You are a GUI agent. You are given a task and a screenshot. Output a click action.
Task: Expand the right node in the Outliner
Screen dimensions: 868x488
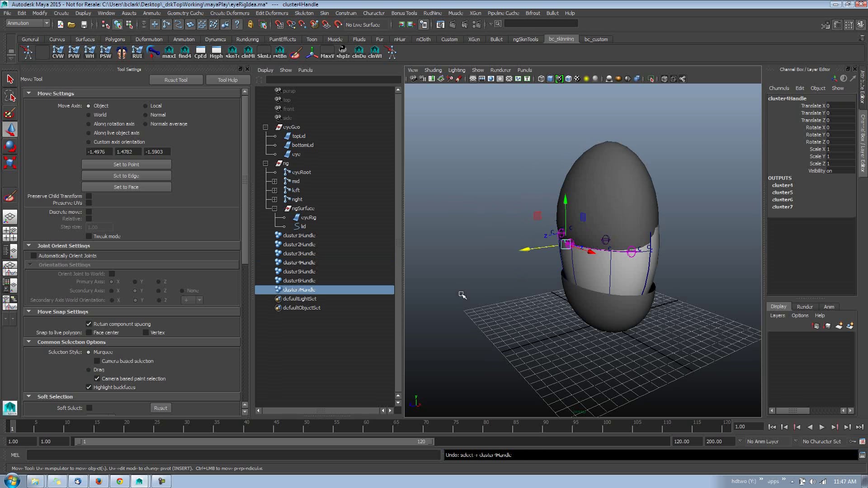274,199
